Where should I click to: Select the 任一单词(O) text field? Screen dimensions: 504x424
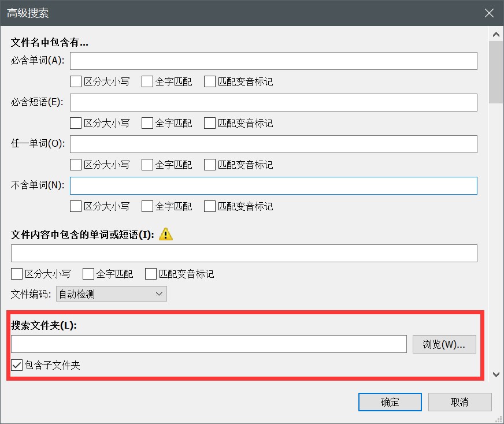point(273,144)
